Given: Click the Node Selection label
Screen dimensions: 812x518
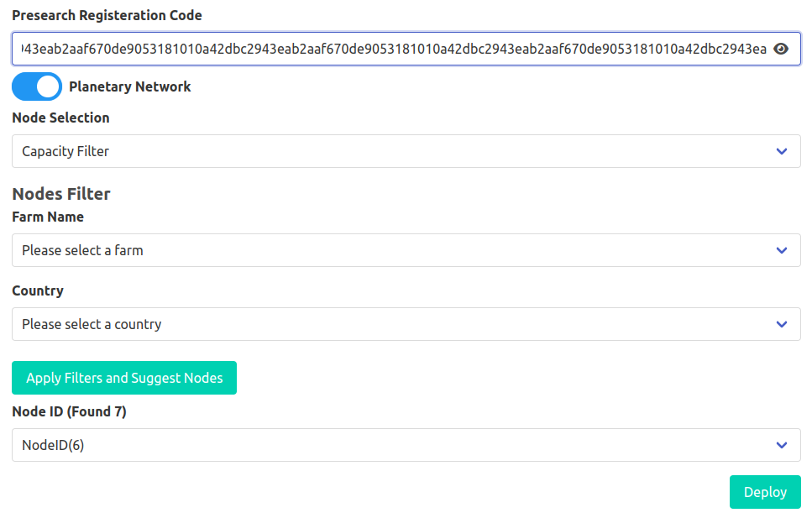Looking at the screenshot, I should click(x=60, y=118).
